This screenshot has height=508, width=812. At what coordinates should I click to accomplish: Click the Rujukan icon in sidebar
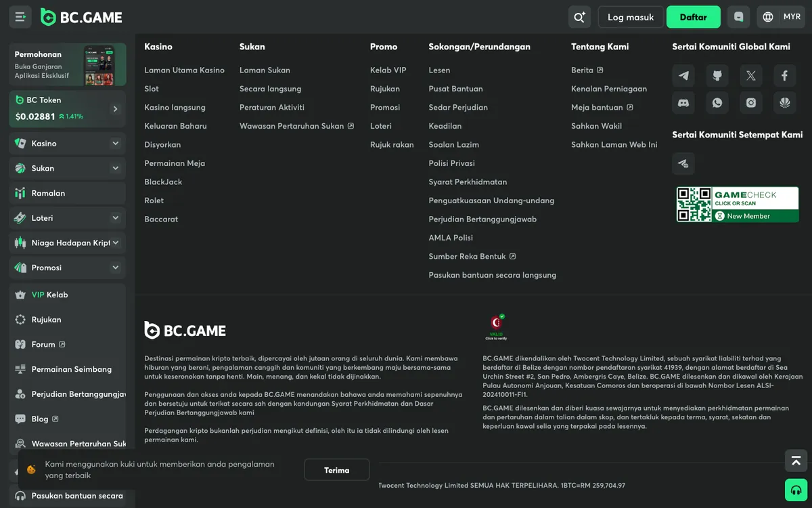tap(20, 320)
